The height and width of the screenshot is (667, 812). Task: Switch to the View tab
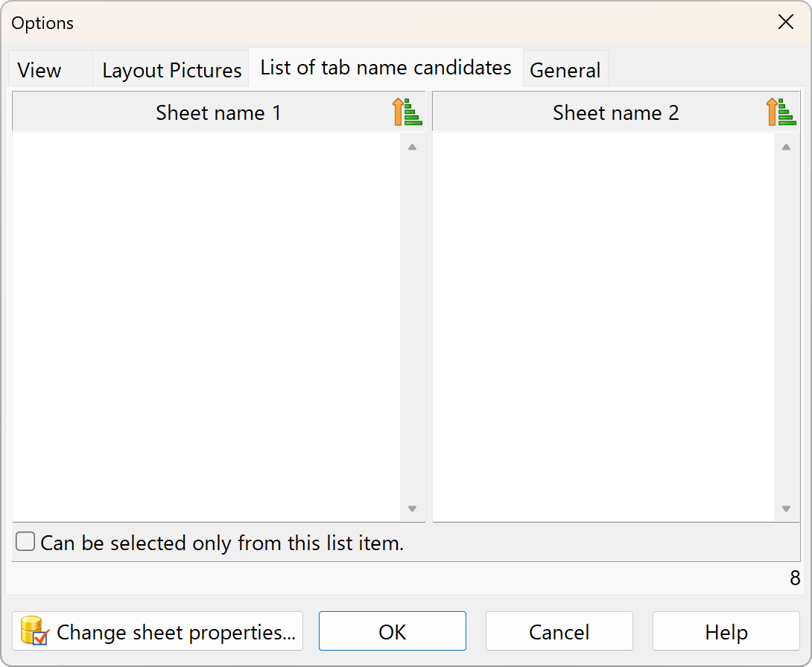(x=39, y=71)
